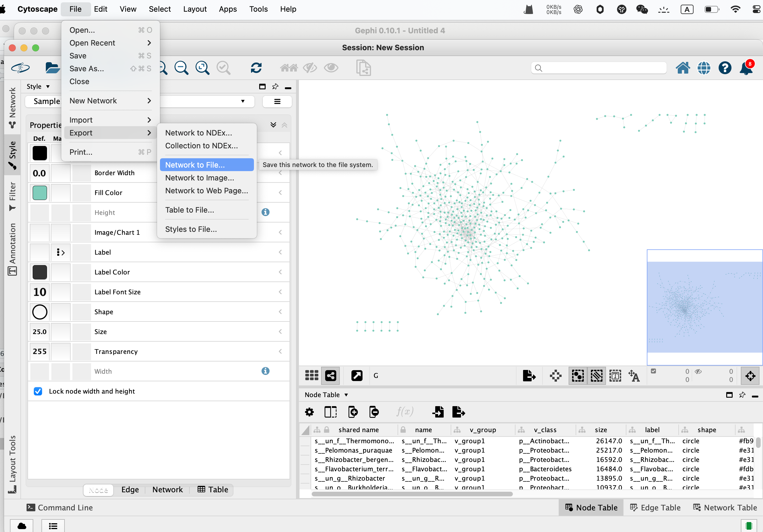Open the style selection combo box arrow
The height and width of the screenshot is (532, 763).
coord(243,101)
